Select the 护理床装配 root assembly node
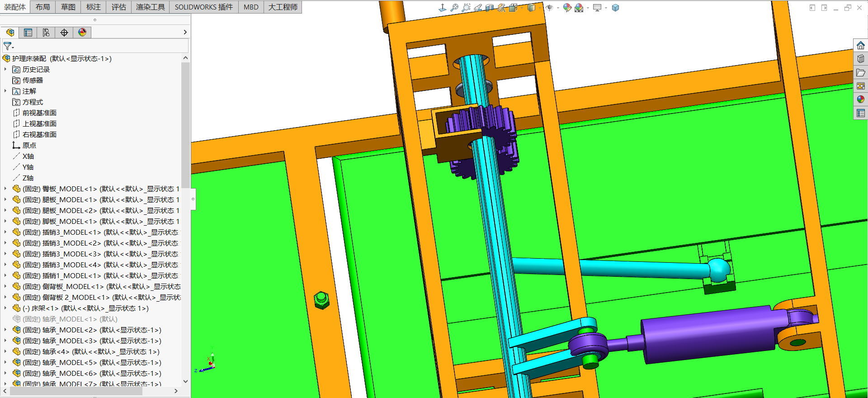Viewport: 868px width, 398px height. [57, 59]
